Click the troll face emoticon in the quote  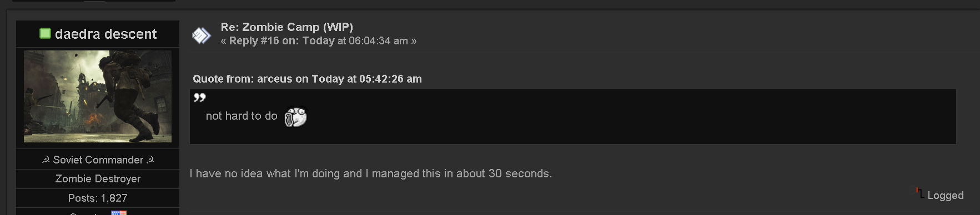point(295,116)
